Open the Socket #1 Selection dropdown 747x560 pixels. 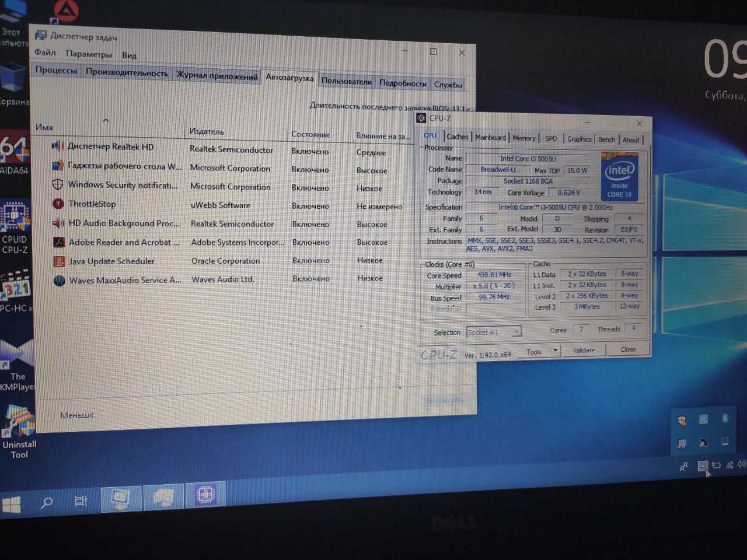(x=494, y=332)
